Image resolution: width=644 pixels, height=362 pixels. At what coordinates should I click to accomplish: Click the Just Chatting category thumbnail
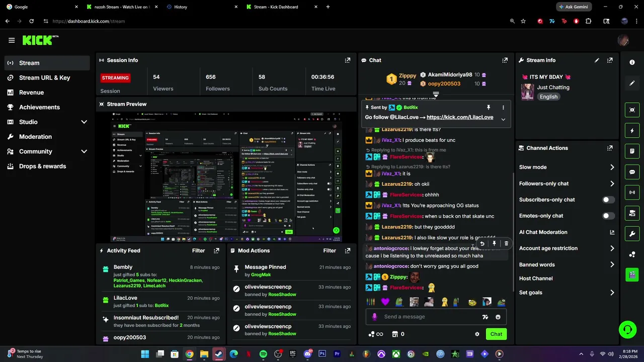point(527,92)
